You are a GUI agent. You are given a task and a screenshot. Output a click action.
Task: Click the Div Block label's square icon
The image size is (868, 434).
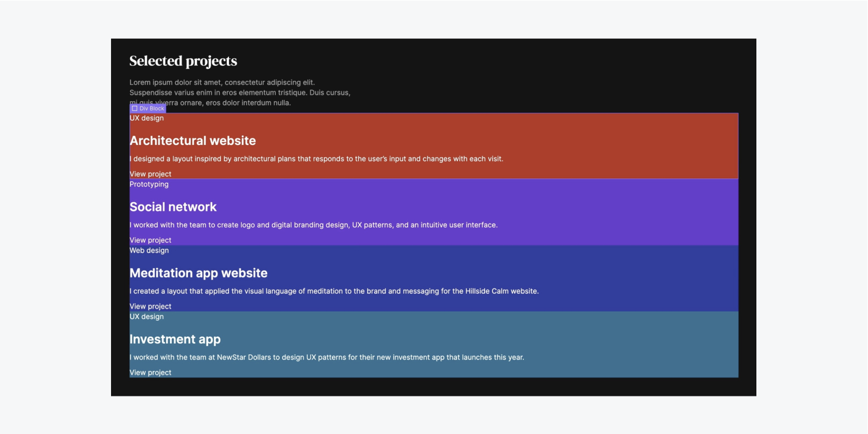[x=135, y=109]
